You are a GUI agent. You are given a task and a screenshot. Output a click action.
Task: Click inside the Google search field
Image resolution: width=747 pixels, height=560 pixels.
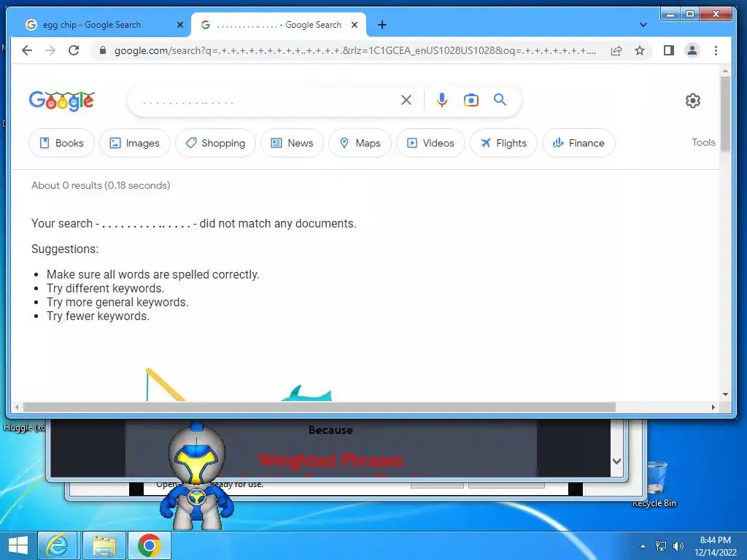coord(267,101)
